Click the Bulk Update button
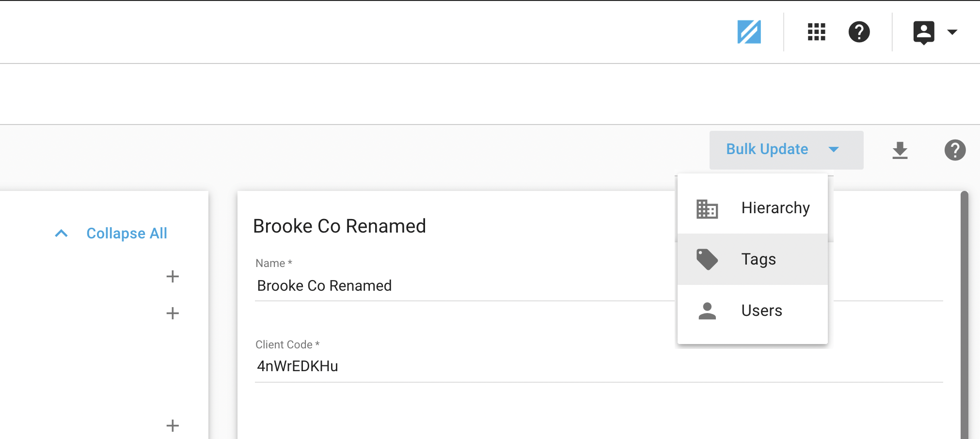Image resolution: width=980 pixels, height=439 pixels. tap(767, 149)
